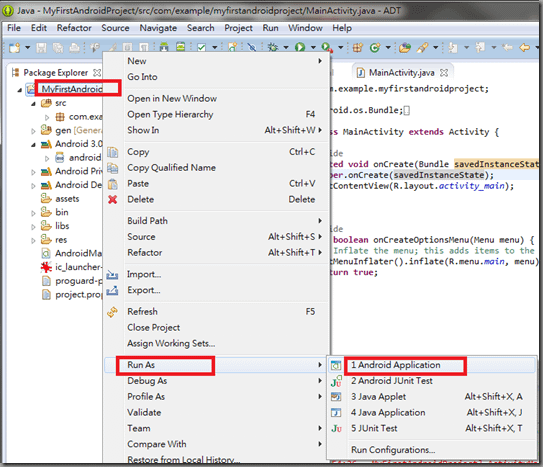
Task: Click the Search flashlight toolbar icon
Action: pos(422,47)
